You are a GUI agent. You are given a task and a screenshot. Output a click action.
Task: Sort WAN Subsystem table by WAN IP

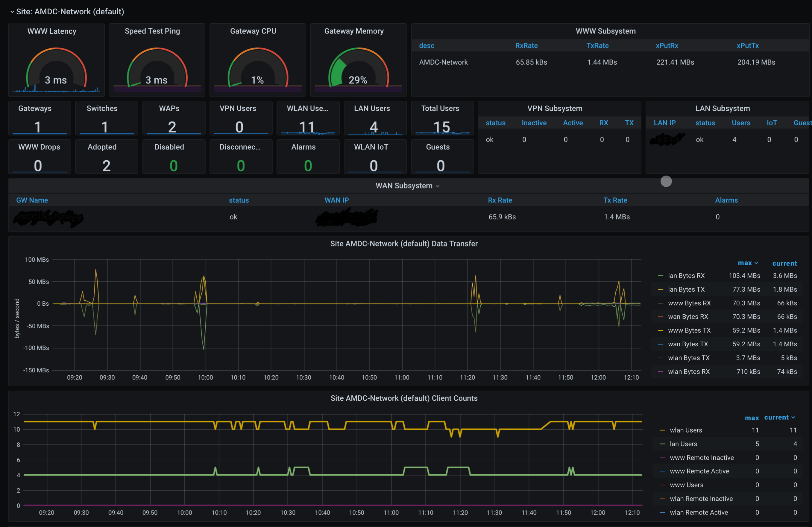click(336, 200)
